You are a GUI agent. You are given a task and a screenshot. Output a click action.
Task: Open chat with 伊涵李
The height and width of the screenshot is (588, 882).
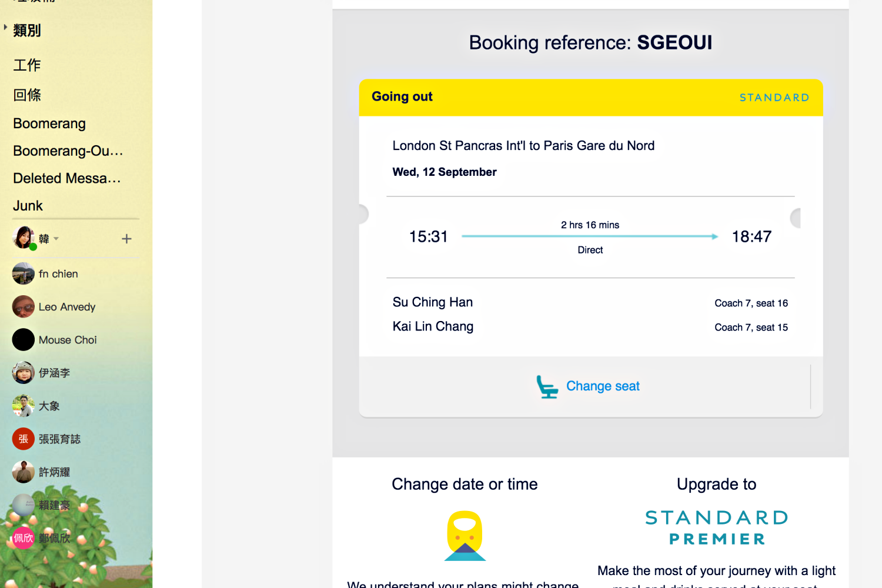click(54, 373)
